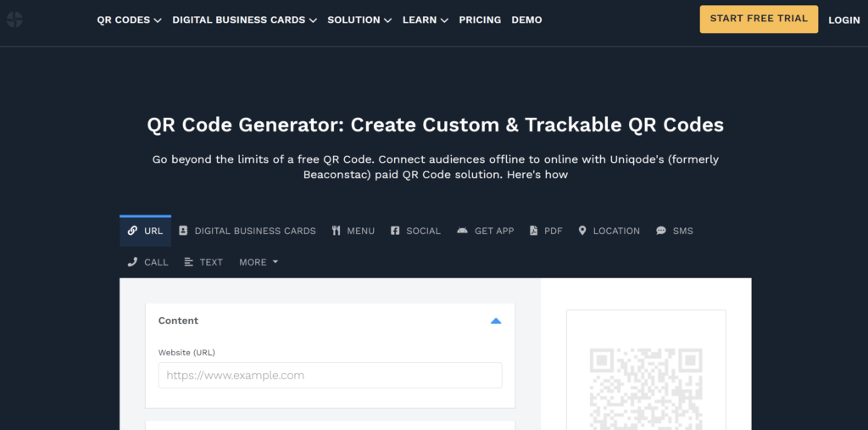
Task: Click the contact card icon for Digital Business Cards
Action: (183, 231)
